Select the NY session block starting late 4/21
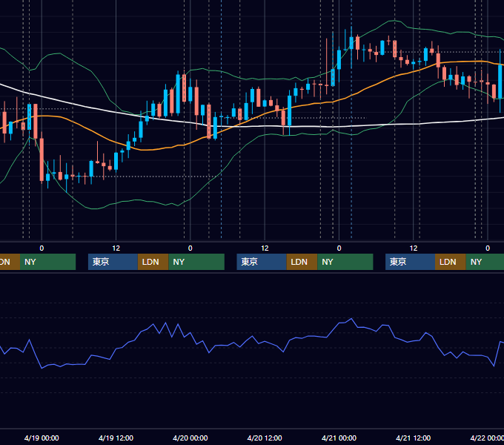This screenshot has height=445, width=504. click(485, 262)
